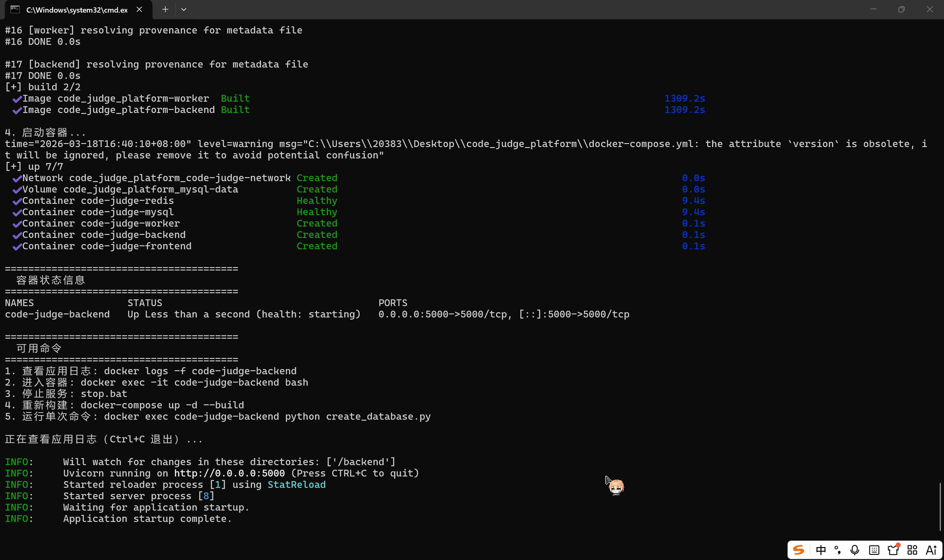This screenshot has width=944, height=560.
Task: Expand the new tab profile dropdown
Action: (x=184, y=10)
